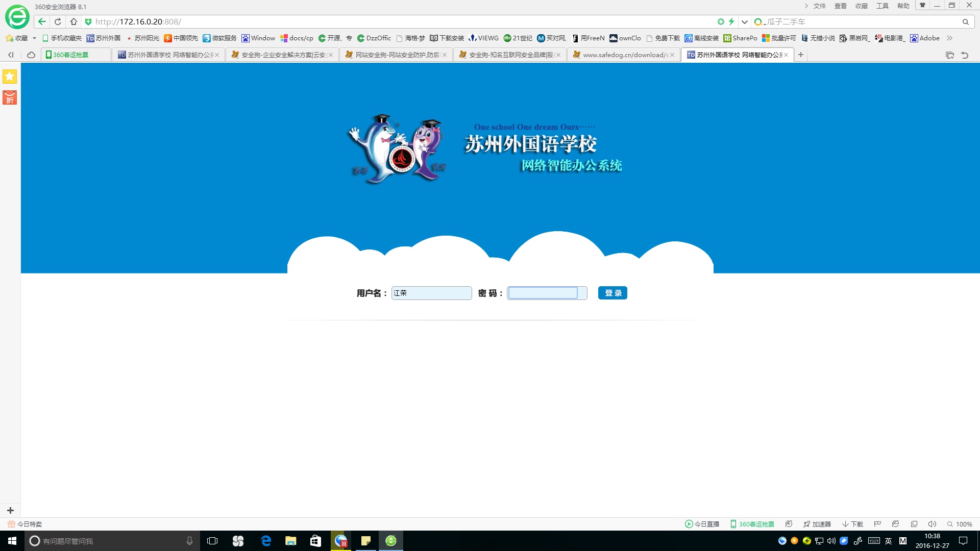Open a new tab with the plus
The width and height of the screenshot is (980, 551).
click(x=801, y=55)
